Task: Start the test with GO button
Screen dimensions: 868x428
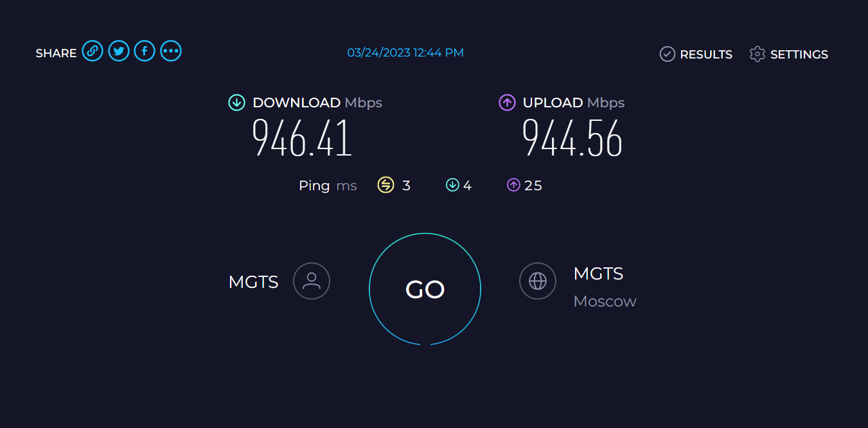Action: (425, 289)
